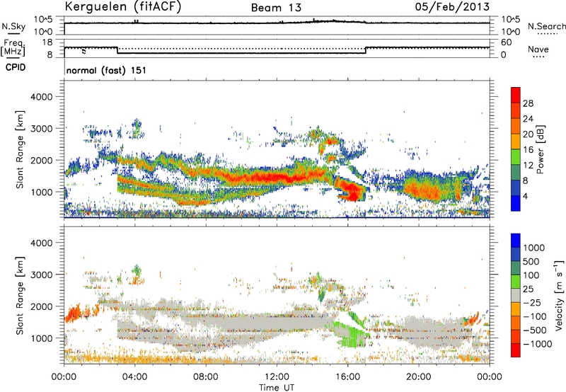The image size is (566, 392).
Task: Click the green velocity patch near 16:00
Action: tap(350, 334)
